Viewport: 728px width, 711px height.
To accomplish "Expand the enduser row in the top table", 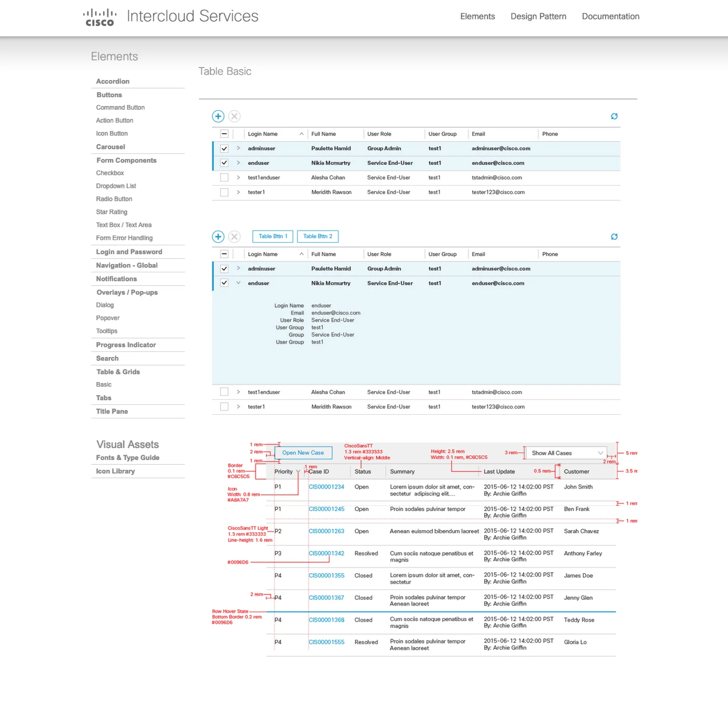I will (238, 163).
